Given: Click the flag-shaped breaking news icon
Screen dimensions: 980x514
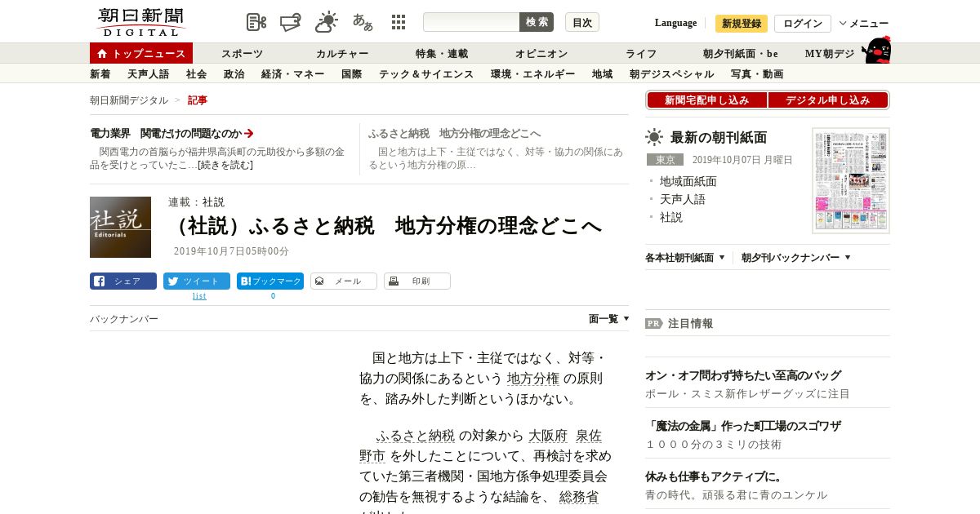Looking at the screenshot, I should tap(290, 22).
